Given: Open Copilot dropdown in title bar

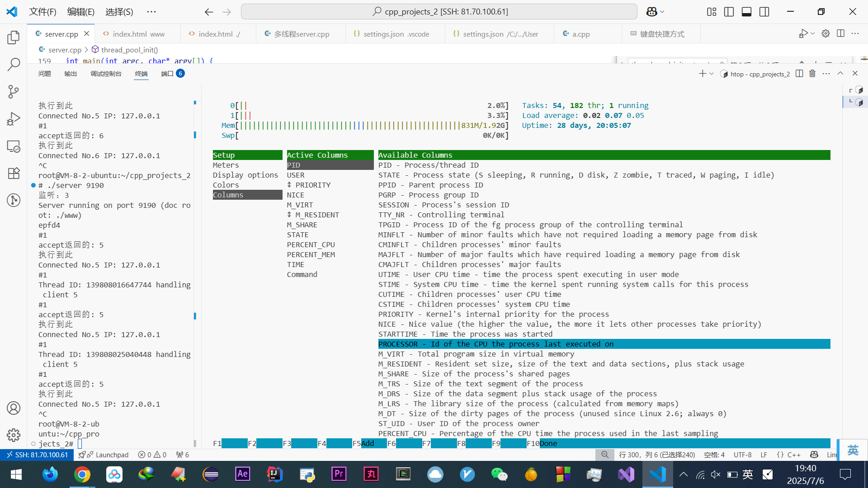Looking at the screenshot, I should coord(662,12).
